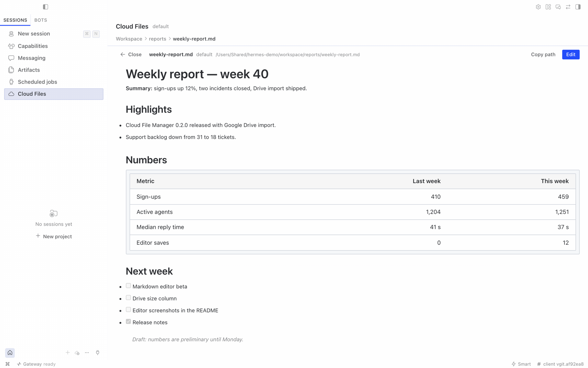The width and height of the screenshot is (588, 368).
Task: Create a New project
Action: pos(54,236)
